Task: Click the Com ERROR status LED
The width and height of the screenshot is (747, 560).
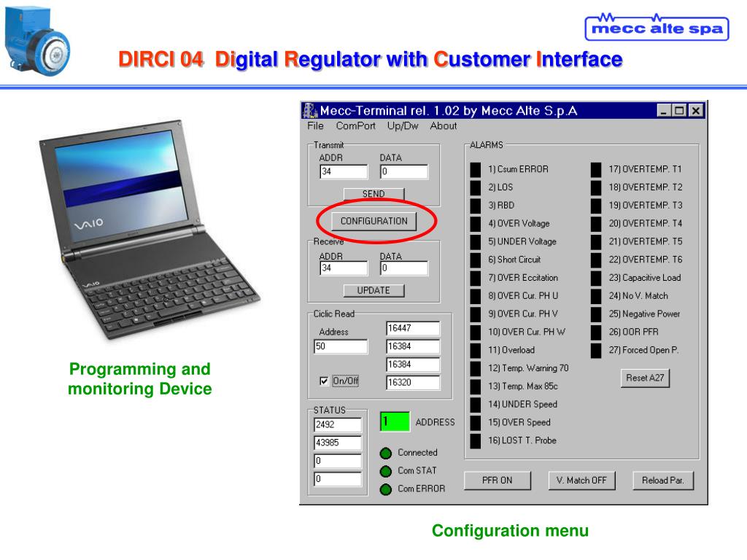Action: point(386,489)
